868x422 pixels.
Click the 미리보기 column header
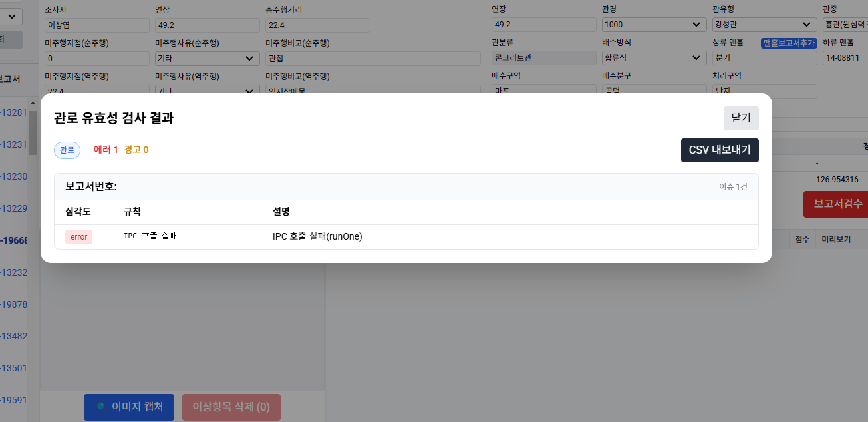click(836, 239)
